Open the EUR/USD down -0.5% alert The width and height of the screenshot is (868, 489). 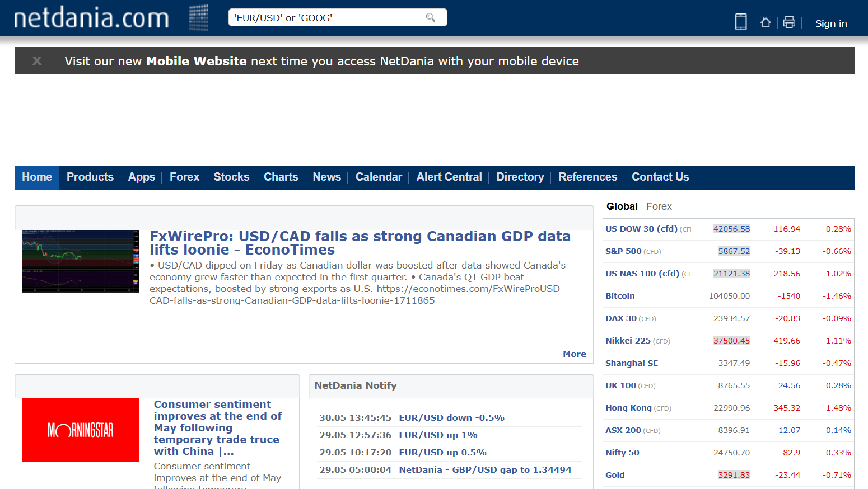click(452, 418)
